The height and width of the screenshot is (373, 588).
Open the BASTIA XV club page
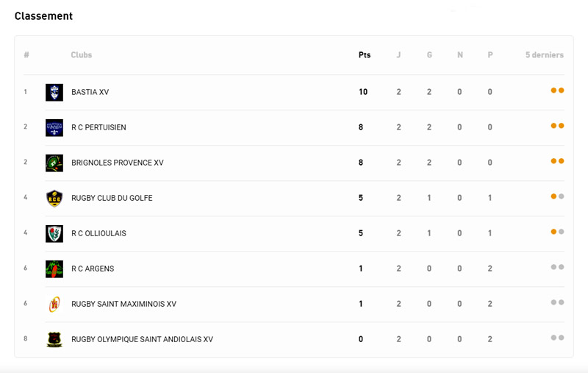(90, 92)
